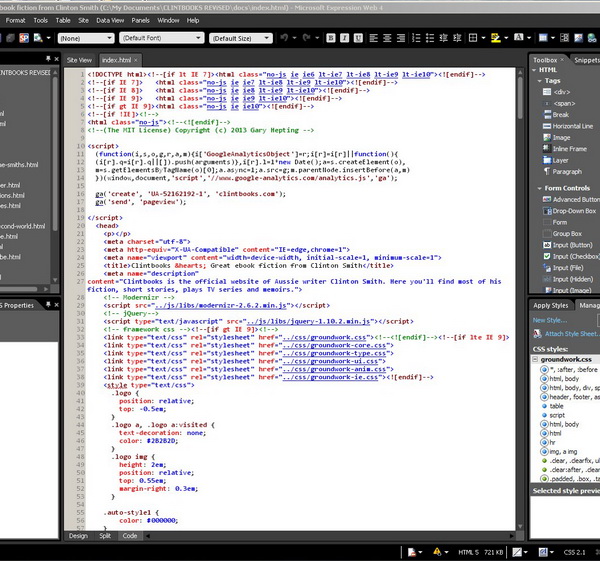Click the Insert Layer icon in toolbar
Viewport: 600px width, 561px height.
point(564,38)
